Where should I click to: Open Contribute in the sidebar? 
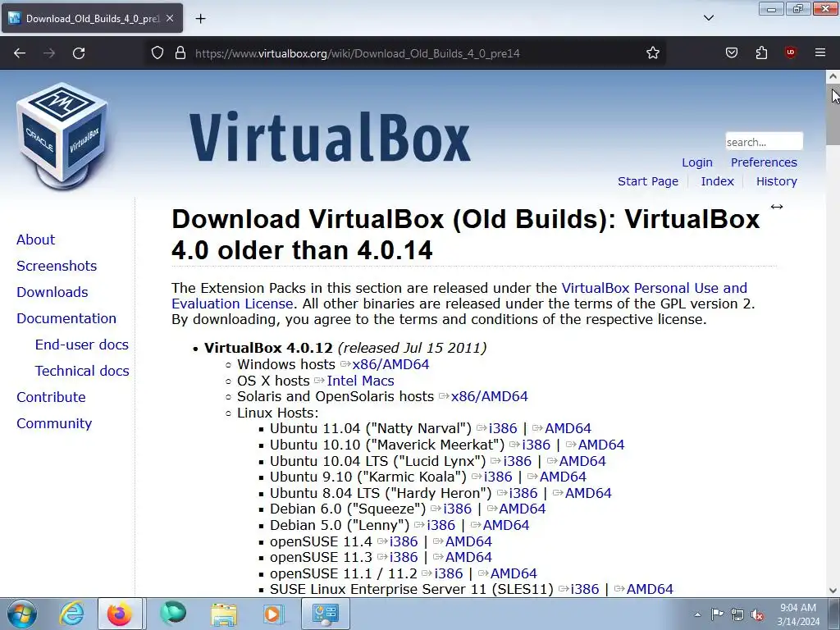pyautogui.click(x=51, y=397)
